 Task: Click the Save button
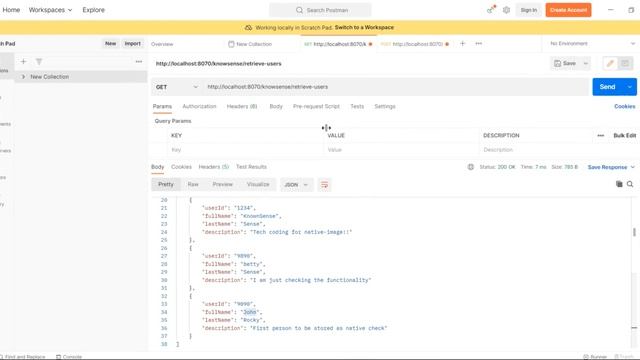[x=565, y=63]
